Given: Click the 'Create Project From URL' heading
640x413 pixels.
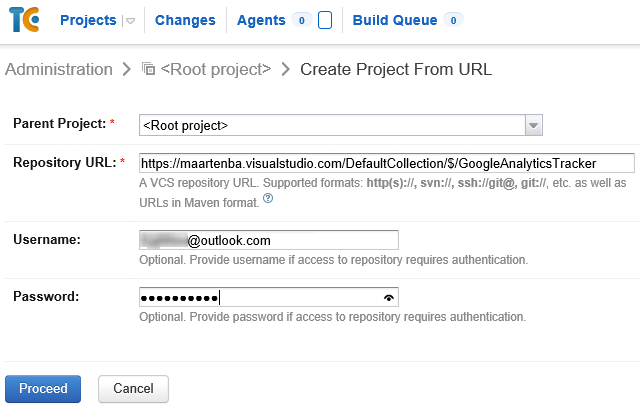Looking at the screenshot, I should (x=396, y=69).
